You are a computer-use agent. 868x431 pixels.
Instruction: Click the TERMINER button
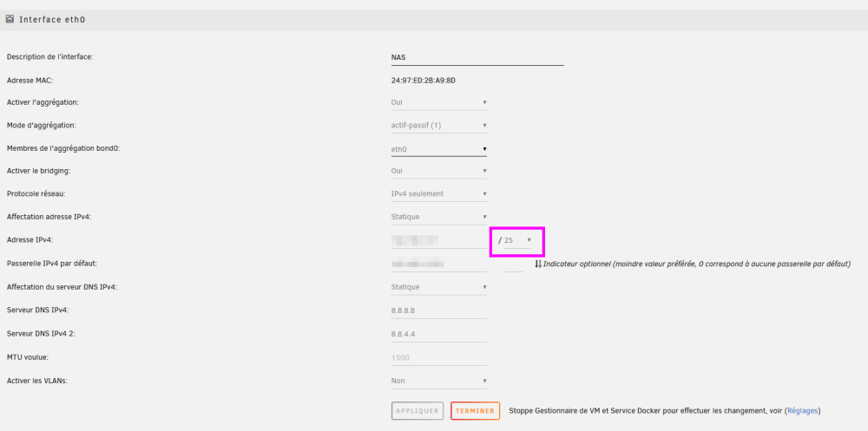coord(476,411)
